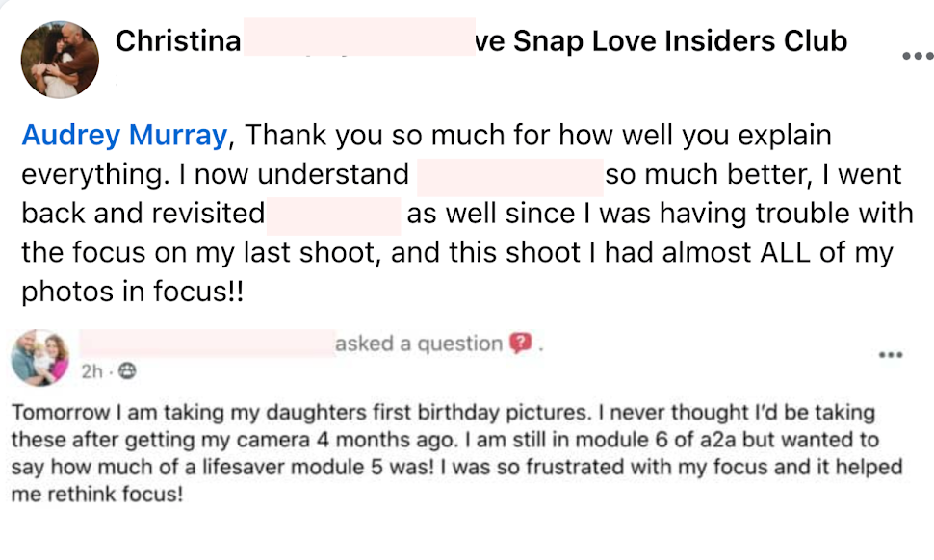The image size is (934, 560).
Task: Click the 'asked a question' label
Action: (419, 344)
